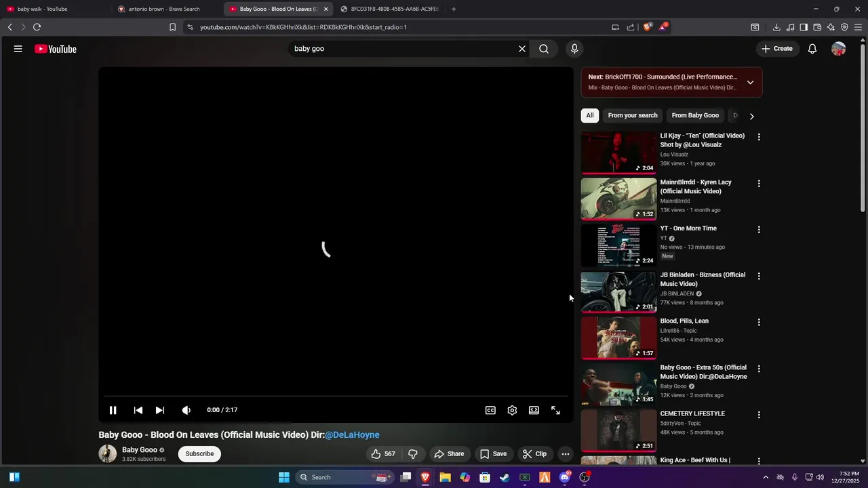Open Brave Shields lion icon
Screen dimensions: 868x488
[647, 27]
